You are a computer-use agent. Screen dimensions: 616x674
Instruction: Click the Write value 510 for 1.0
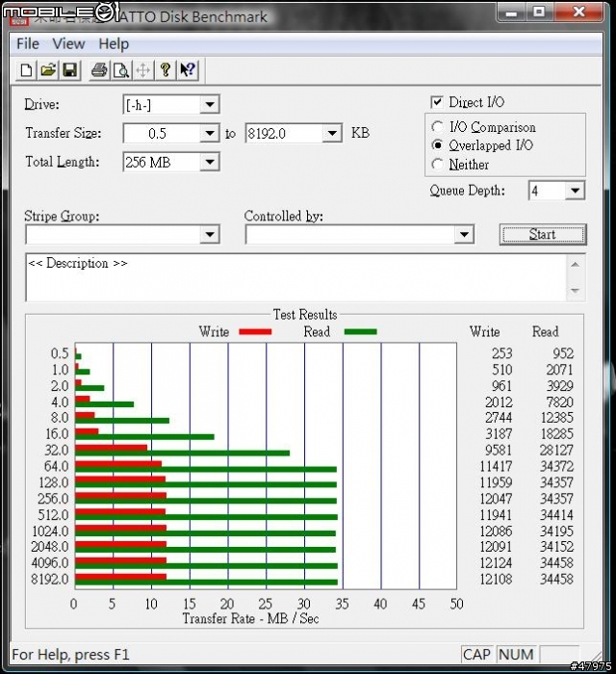501,370
